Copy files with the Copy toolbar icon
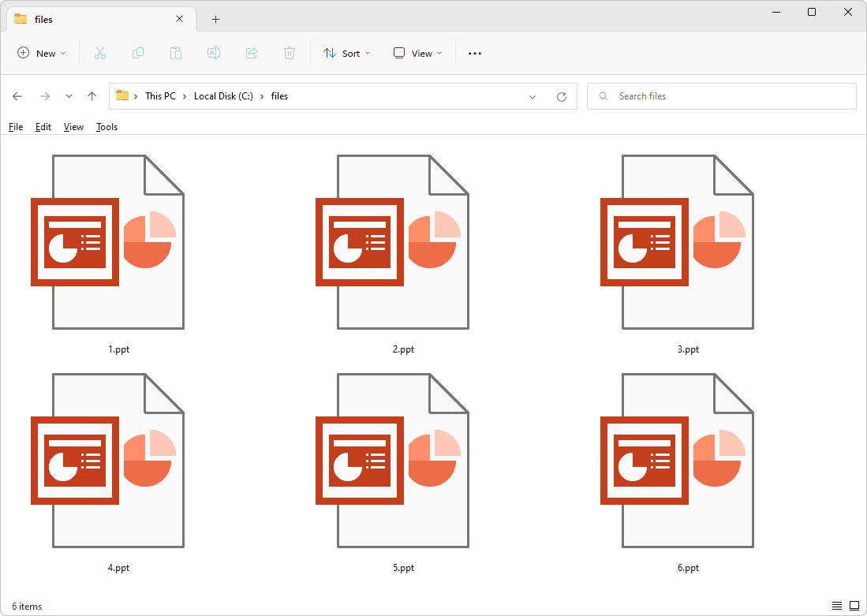This screenshot has height=616, width=867. pyautogui.click(x=138, y=53)
